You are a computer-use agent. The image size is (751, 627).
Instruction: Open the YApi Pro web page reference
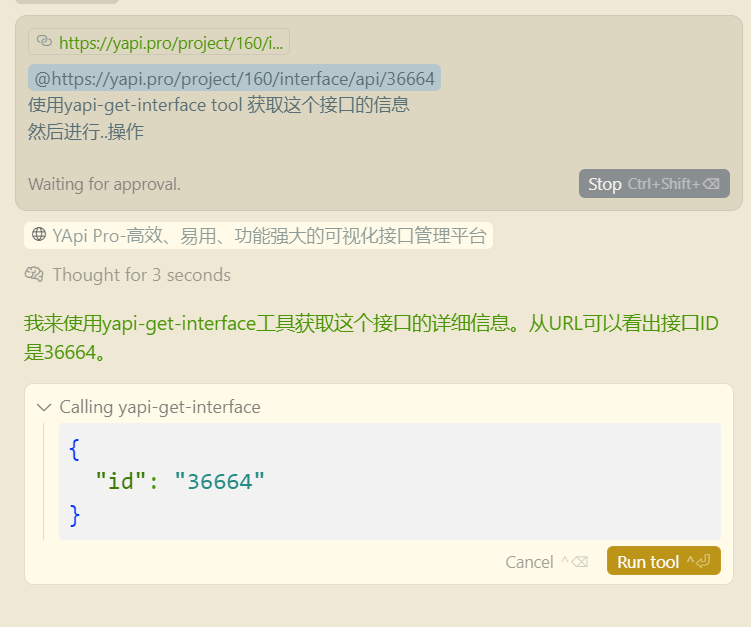coord(268,236)
